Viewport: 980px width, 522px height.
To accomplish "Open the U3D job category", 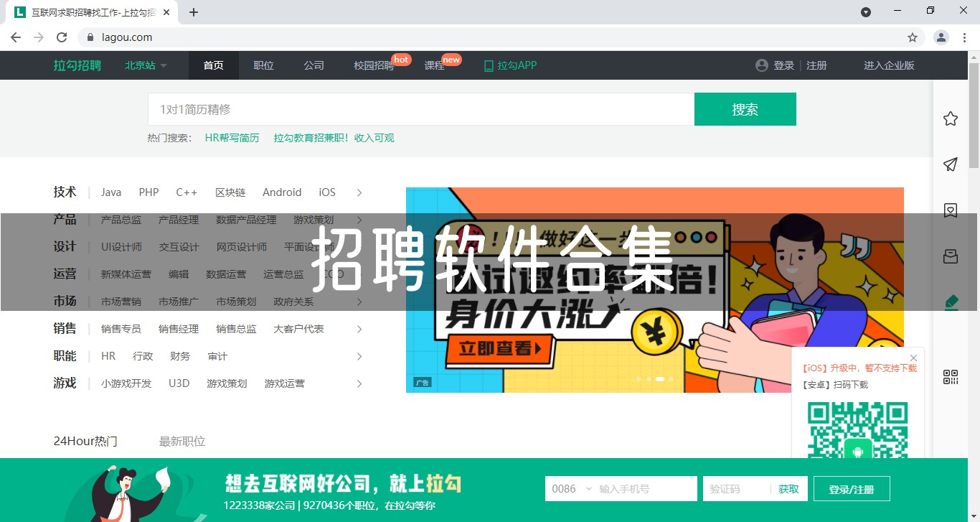I will click(179, 383).
